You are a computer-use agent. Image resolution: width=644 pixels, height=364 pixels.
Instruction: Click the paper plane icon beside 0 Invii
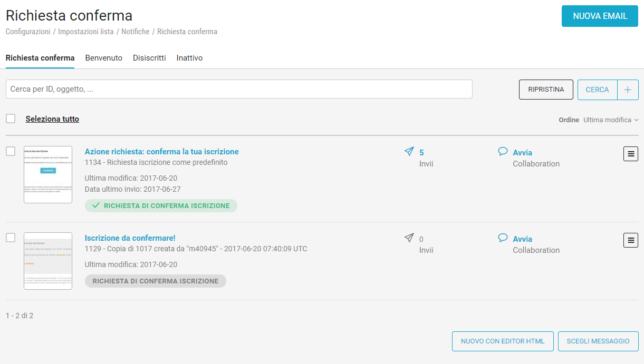click(409, 238)
